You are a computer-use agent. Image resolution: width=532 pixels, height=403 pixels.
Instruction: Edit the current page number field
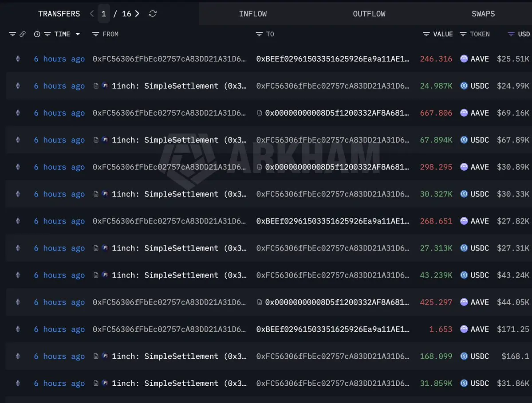(x=104, y=14)
